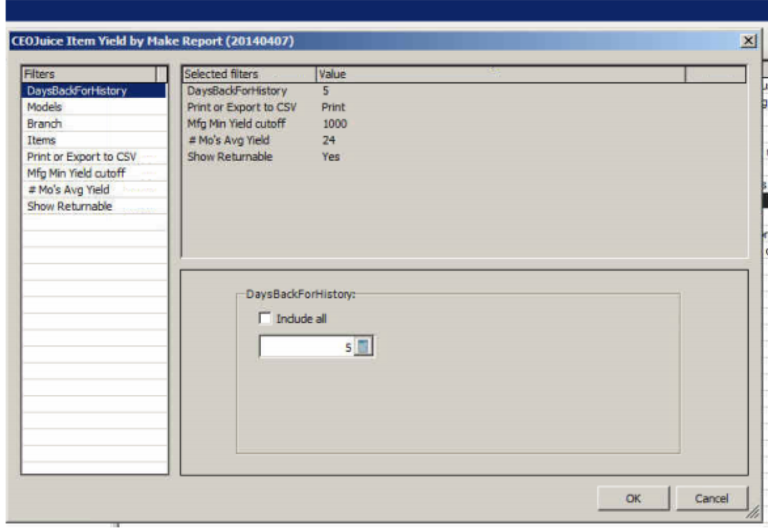Image resolution: width=768 pixels, height=532 pixels.
Task: Select DaysBackForHistory row in Selected filters
Action: pos(464,91)
